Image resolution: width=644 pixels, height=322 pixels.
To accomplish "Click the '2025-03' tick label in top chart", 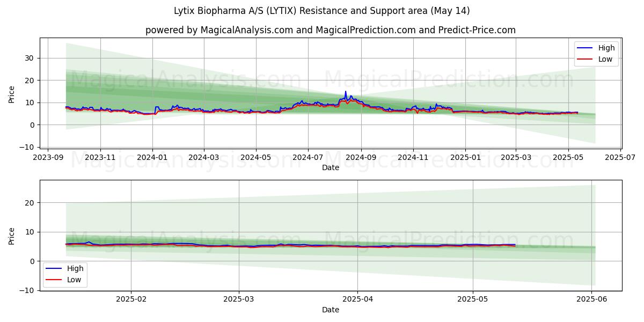I will point(516,158).
